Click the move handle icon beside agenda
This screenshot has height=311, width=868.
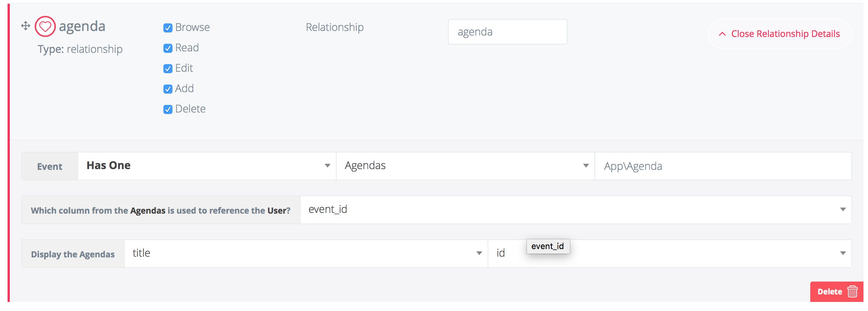coord(25,26)
